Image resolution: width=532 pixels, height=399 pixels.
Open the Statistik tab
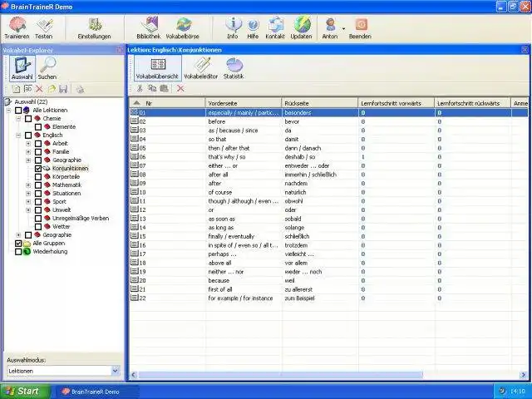234,68
